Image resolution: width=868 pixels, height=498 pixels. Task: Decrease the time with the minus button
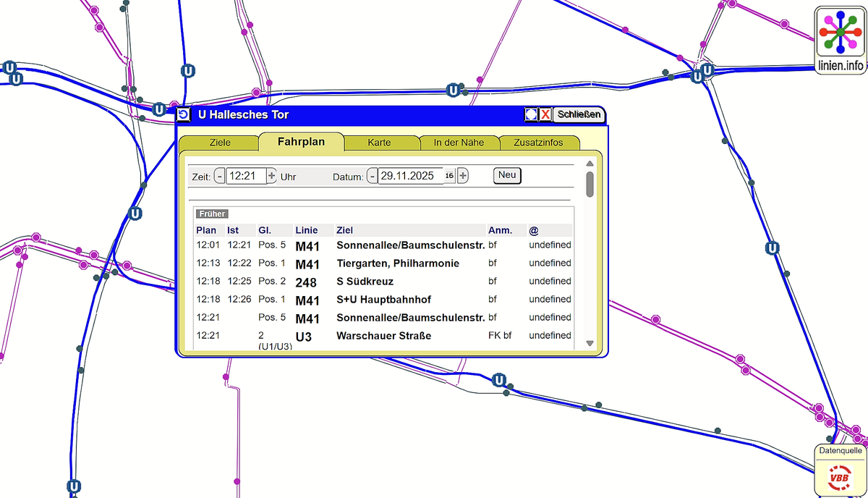pyautogui.click(x=219, y=176)
